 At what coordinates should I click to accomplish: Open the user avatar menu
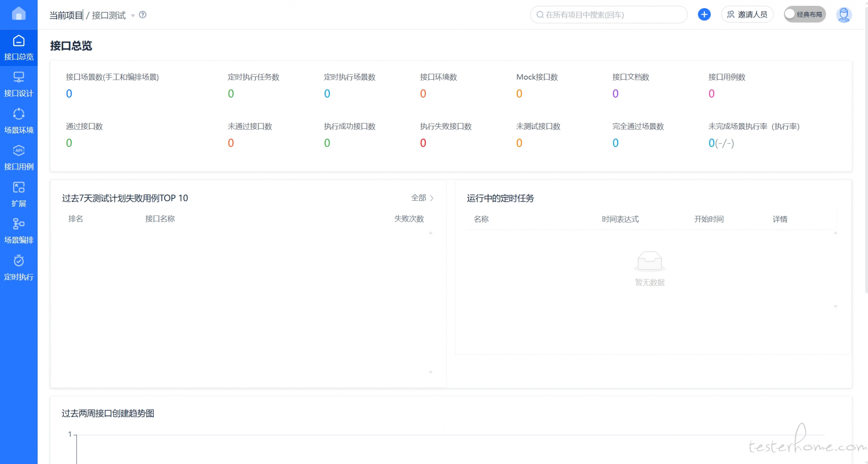[844, 14]
